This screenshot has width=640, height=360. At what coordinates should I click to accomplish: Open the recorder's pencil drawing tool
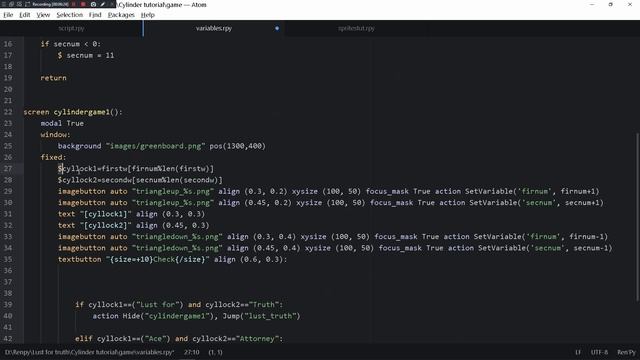point(102,4)
